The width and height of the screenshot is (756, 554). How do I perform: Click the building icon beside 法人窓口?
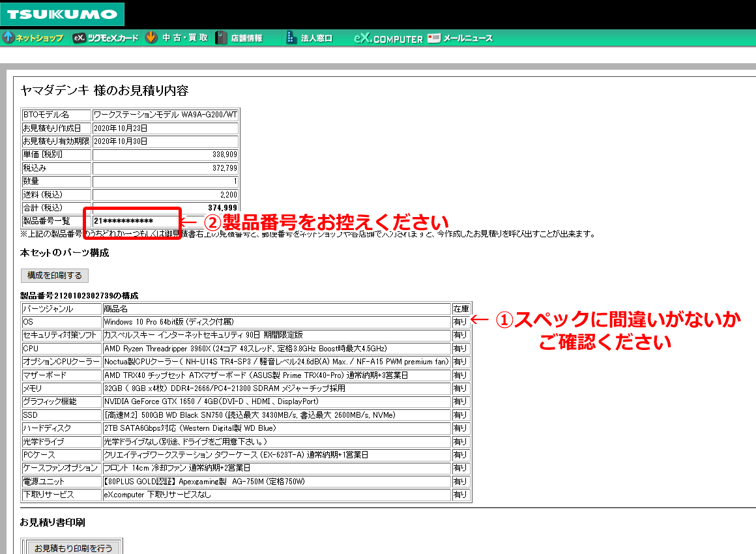[x=289, y=37]
